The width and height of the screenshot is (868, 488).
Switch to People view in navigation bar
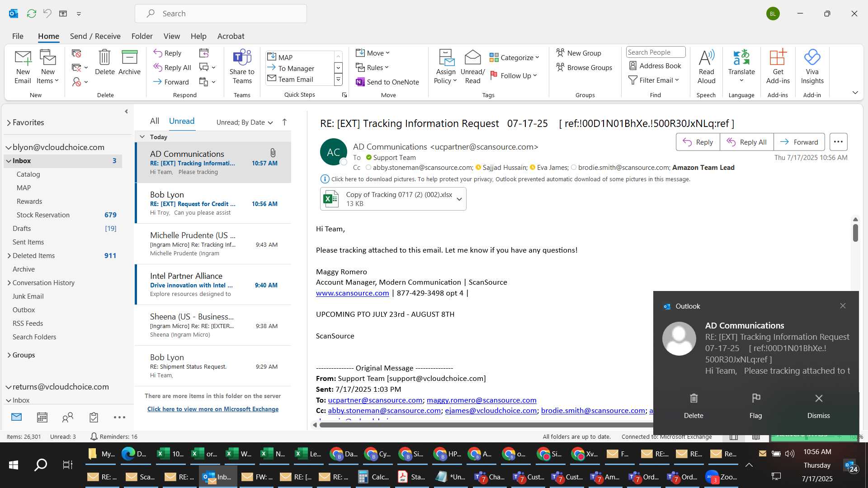click(68, 418)
